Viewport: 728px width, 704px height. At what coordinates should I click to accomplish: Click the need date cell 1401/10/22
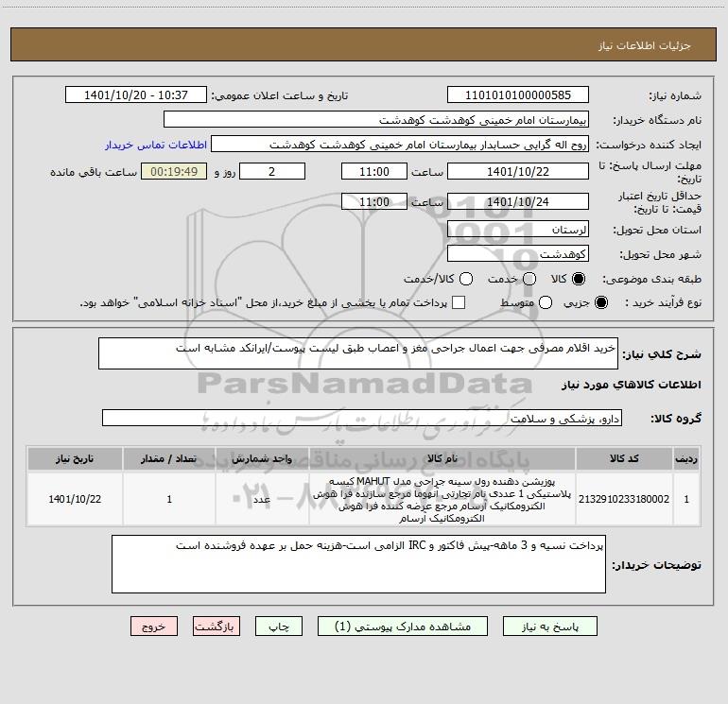point(75,499)
